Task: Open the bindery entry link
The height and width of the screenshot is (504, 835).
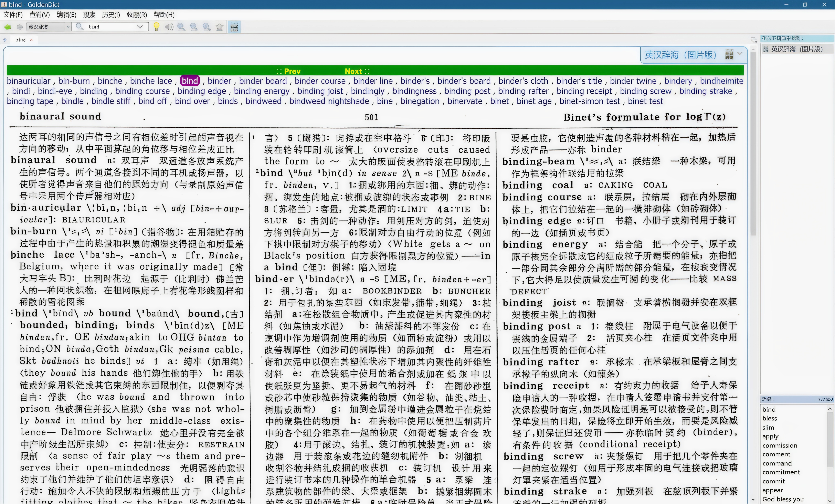Action: 678,81
